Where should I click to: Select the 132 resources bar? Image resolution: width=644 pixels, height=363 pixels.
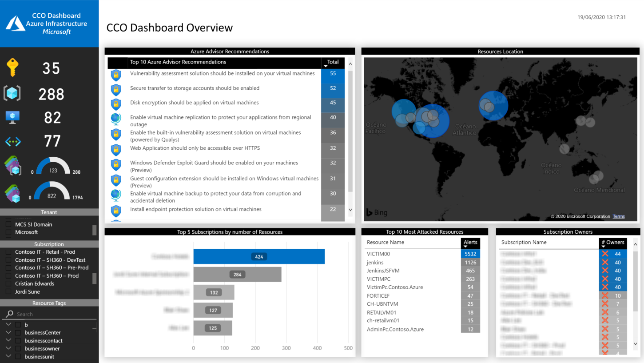[x=214, y=292]
